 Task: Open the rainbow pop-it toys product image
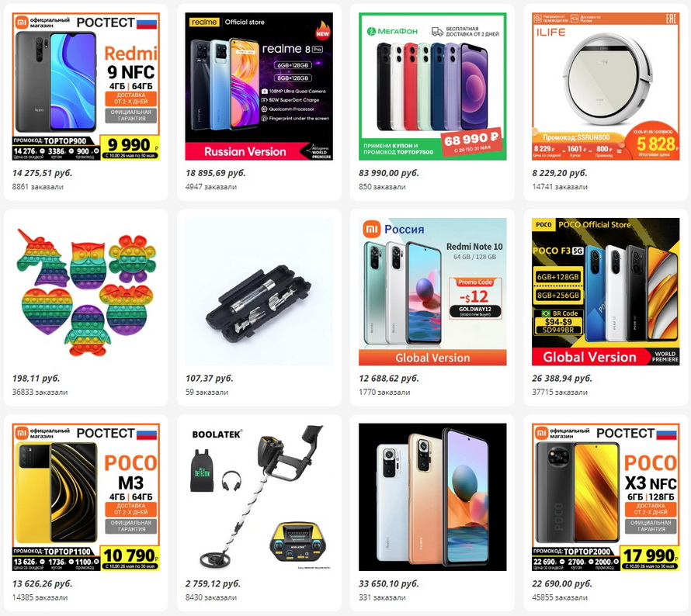tap(86, 292)
